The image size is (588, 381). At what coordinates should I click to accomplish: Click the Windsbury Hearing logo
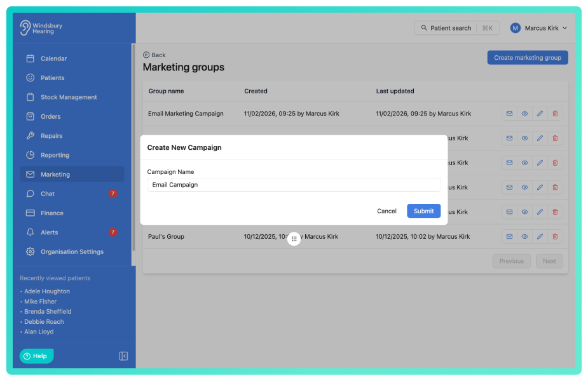coord(41,28)
